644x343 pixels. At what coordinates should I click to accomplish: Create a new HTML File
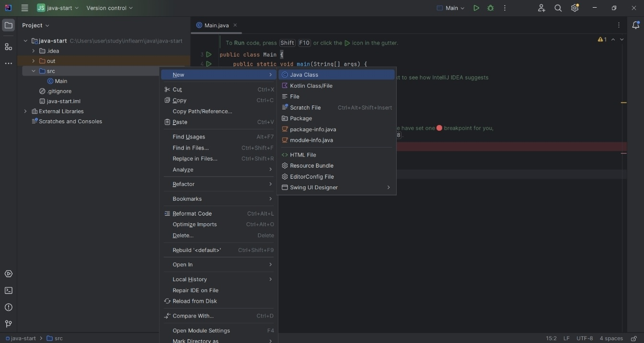[x=337, y=155]
